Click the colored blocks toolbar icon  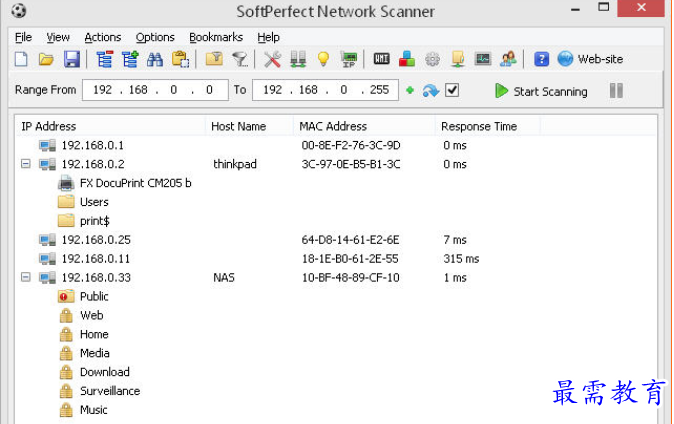pyautogui.click(x=407, y=59)
